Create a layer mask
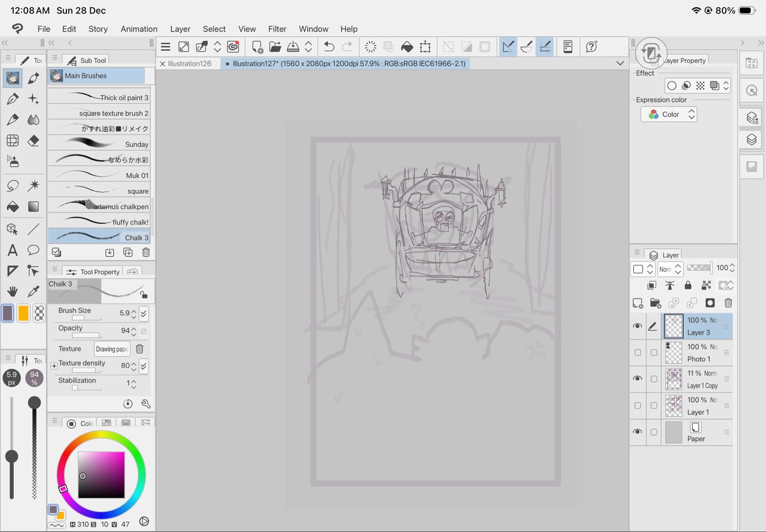 pos(710,303)
